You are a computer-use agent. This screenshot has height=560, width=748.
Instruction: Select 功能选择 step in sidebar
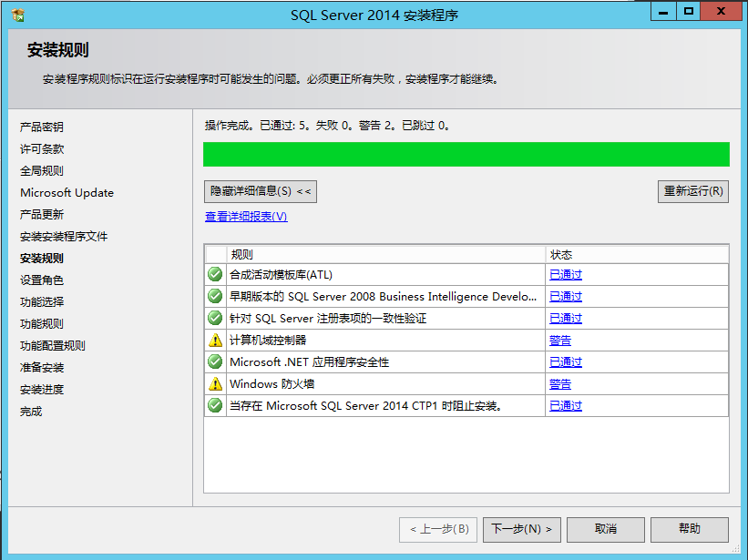point(42,302)
